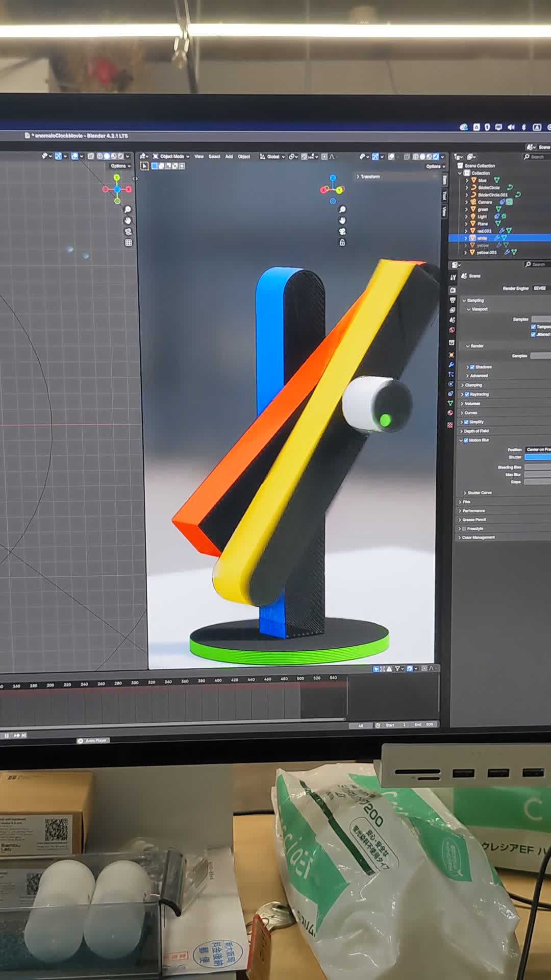This screenshot has width=551, height=980.
Task: Click the Options button in the render viewport
Action: 435,166
